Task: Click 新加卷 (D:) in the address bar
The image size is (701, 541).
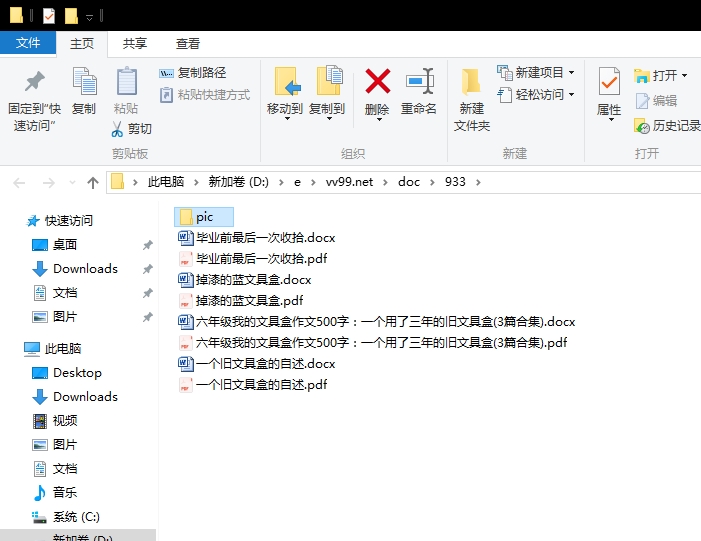Action: (238, 182)
